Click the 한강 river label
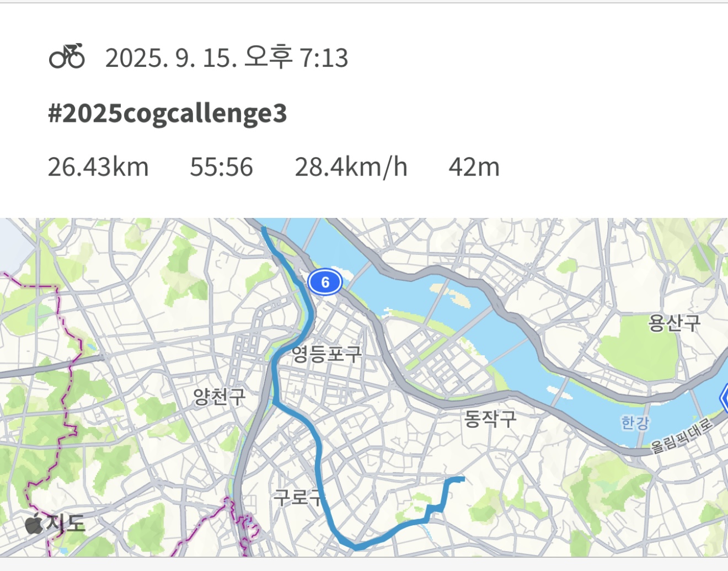 point(635,423)
